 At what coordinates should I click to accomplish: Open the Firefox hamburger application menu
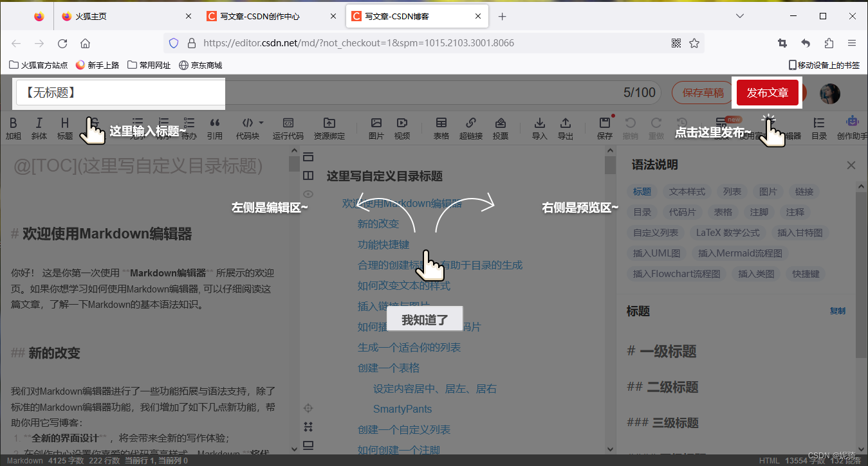pos(852,43)
